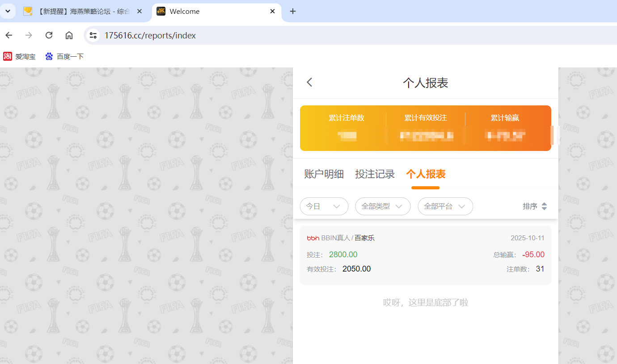Viewport: 617px width, 364px height.
Task: Click the browser back arrow
Action: click(8, 35)
